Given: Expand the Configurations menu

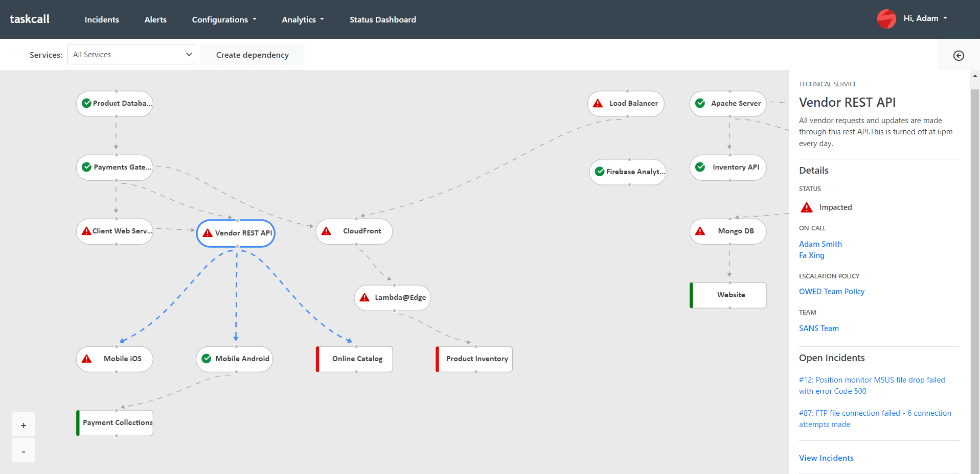Looking at the screenshot, I should [x=224, y=19].
